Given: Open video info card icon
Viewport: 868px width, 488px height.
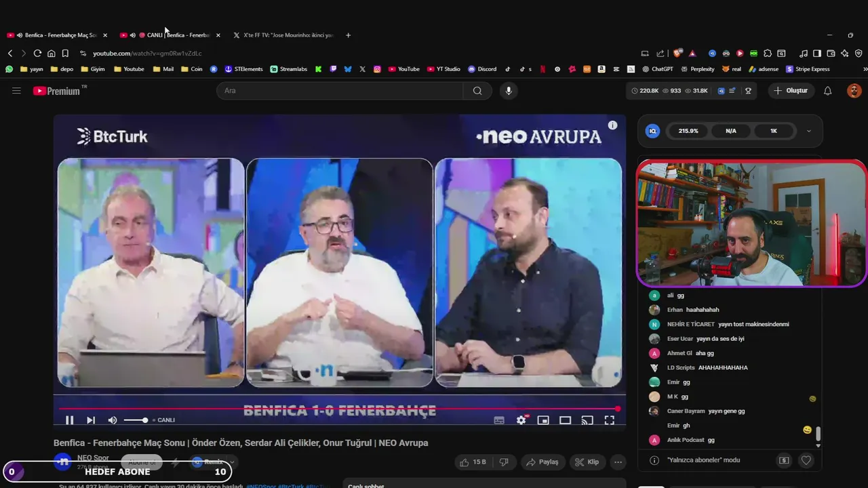Looking at the screenshot, I should coord(612,125).
